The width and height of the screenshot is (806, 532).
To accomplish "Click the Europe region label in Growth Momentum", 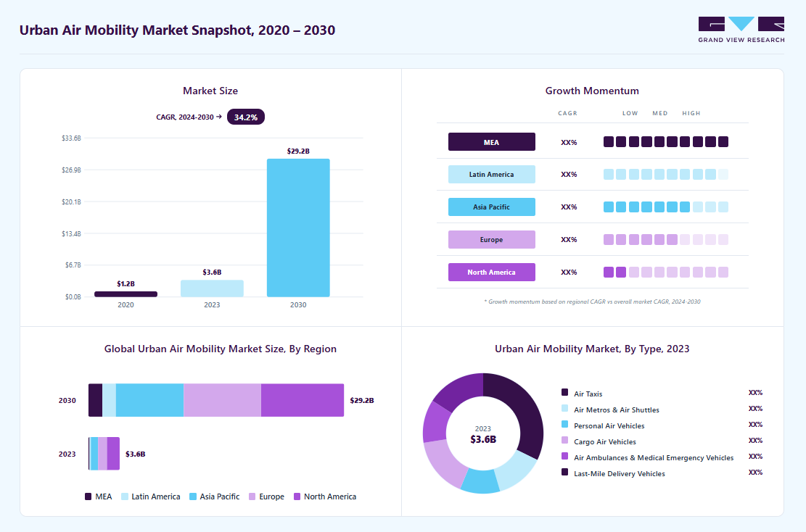I will [x=491, y=239].
